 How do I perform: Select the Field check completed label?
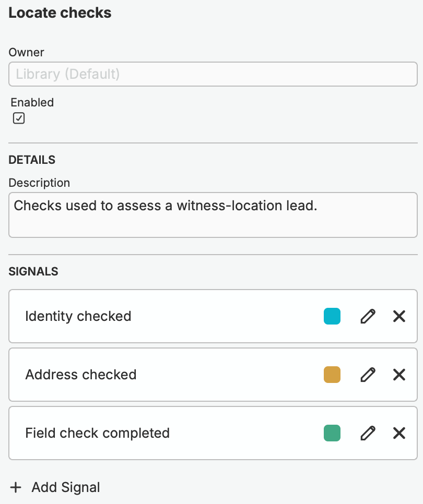point(97,433)
